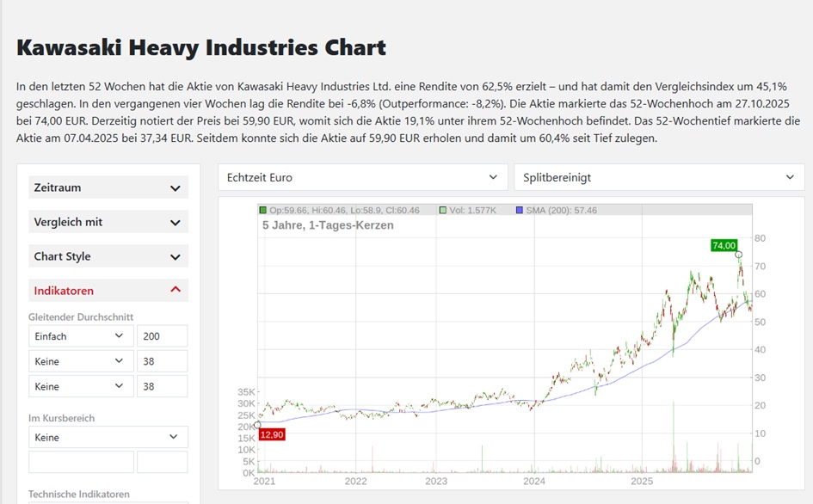Click the blue SMA (200) legend square
The height and width of the screenshot is (504, 813).
(x=519, y=210)
